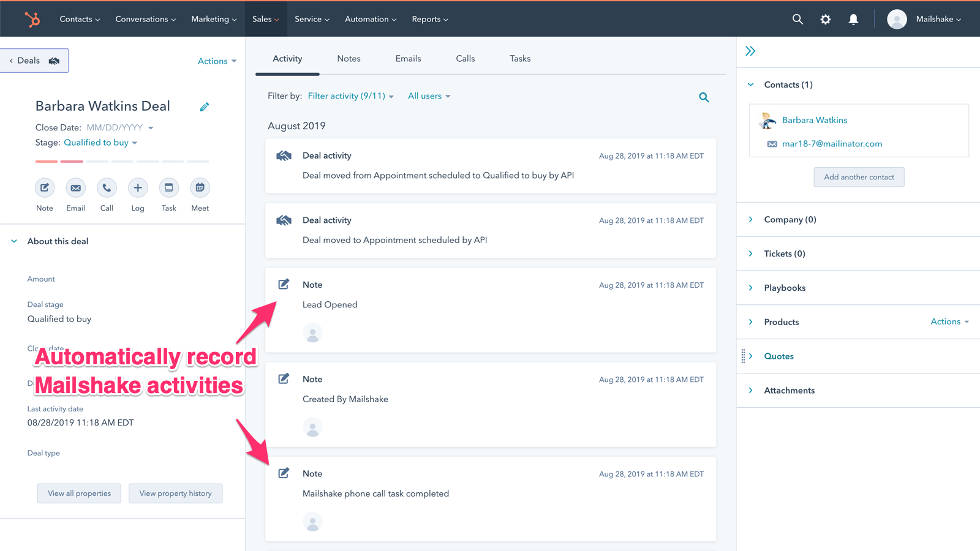Click the Log activity icon

pyautogui.click(x=137, y=188)
